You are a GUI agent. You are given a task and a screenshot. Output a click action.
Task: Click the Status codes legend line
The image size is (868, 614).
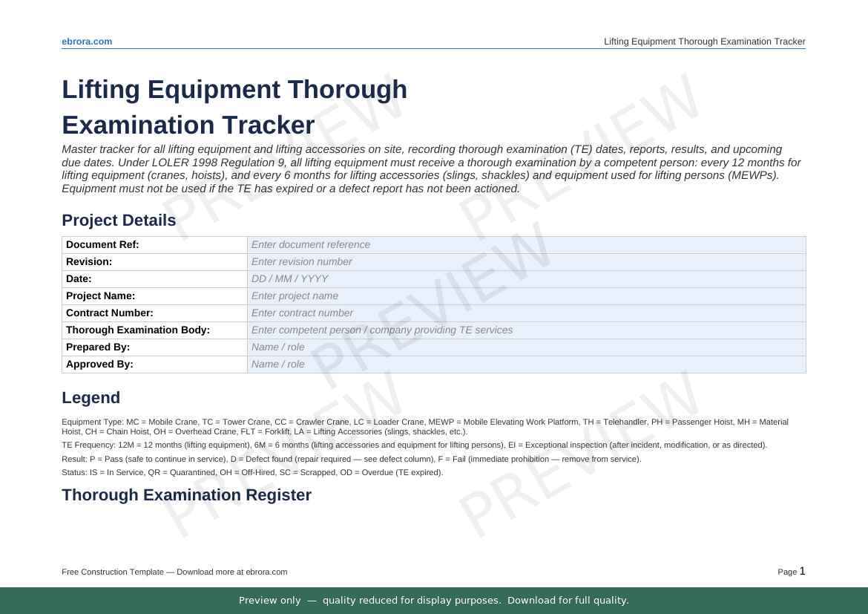pyautogui.click(x=252, y=472)
